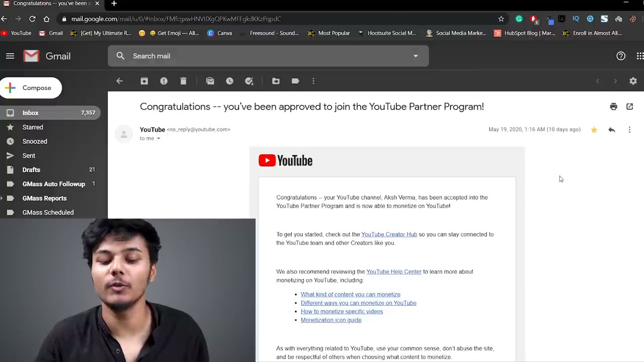This screenshot has width=644, height=362.
Task: Snooze this email
Action: point(229,81)
